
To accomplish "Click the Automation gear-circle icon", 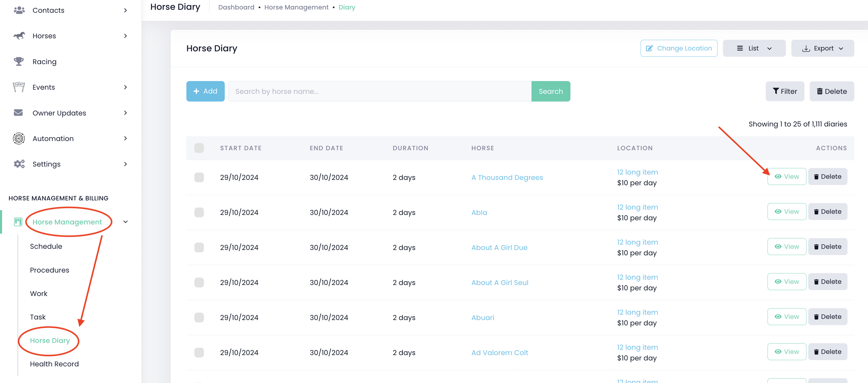I will tap(19, 138).
